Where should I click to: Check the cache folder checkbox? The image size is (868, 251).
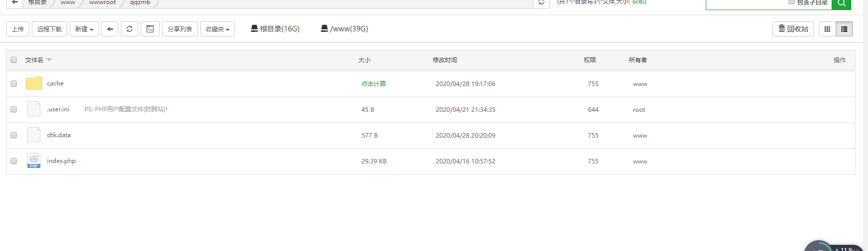(x=14, y=83)
